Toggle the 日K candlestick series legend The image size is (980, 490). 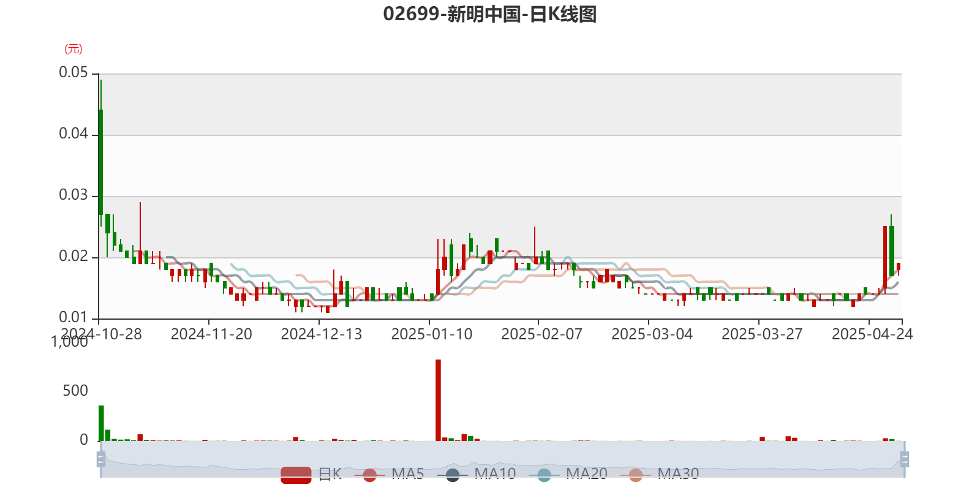click(x=311, y=474)
